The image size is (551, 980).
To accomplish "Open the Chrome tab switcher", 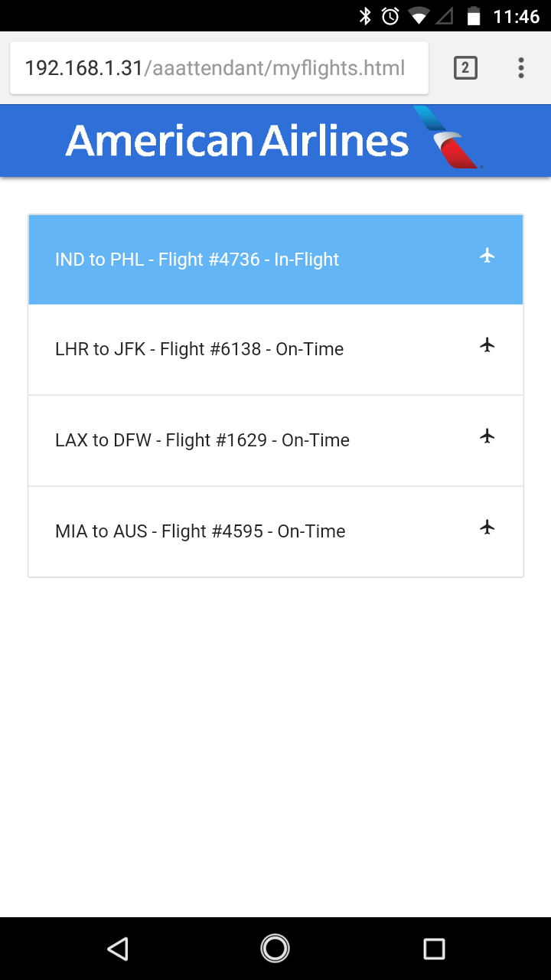I will point(464,67).
